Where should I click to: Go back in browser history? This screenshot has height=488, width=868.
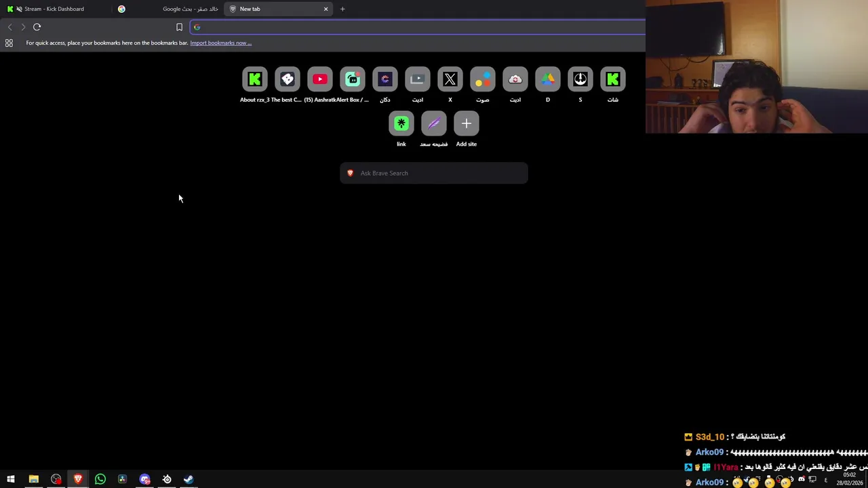tap(9, 27)
